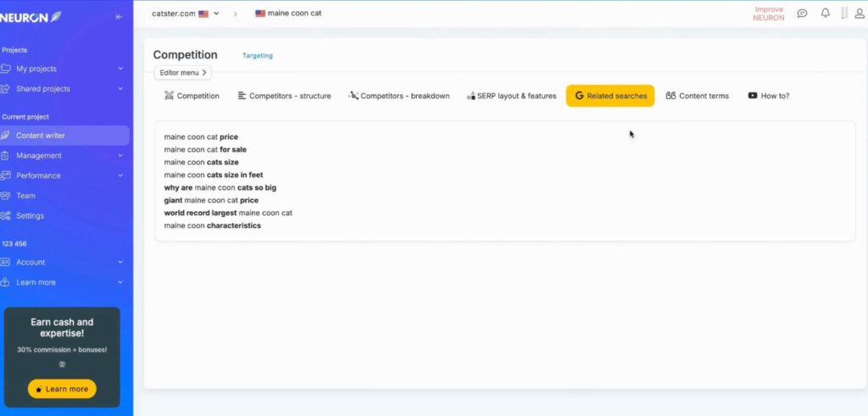Open the How to? tab
The width and height of the screenshot is (868, 416).
pos(768,96)
